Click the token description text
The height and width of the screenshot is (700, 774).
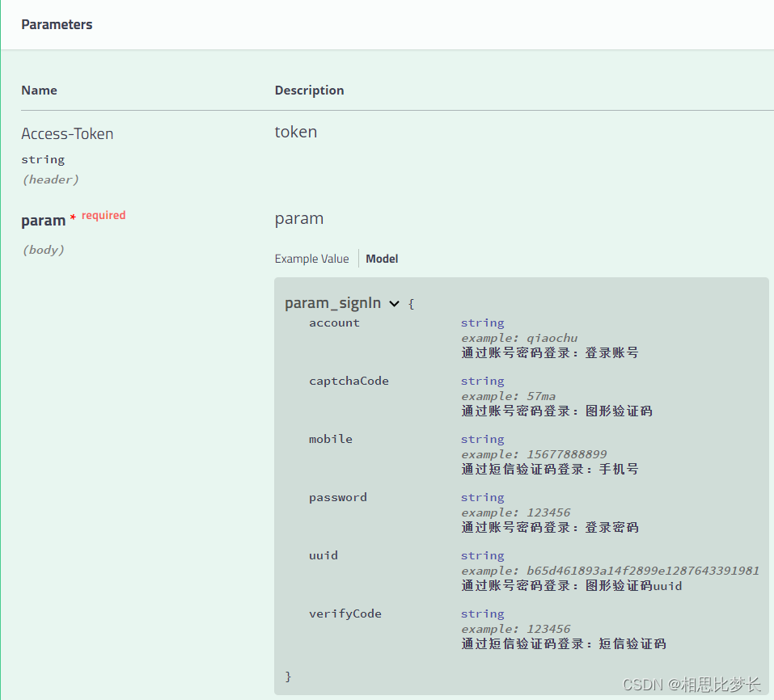click(295, 131)
